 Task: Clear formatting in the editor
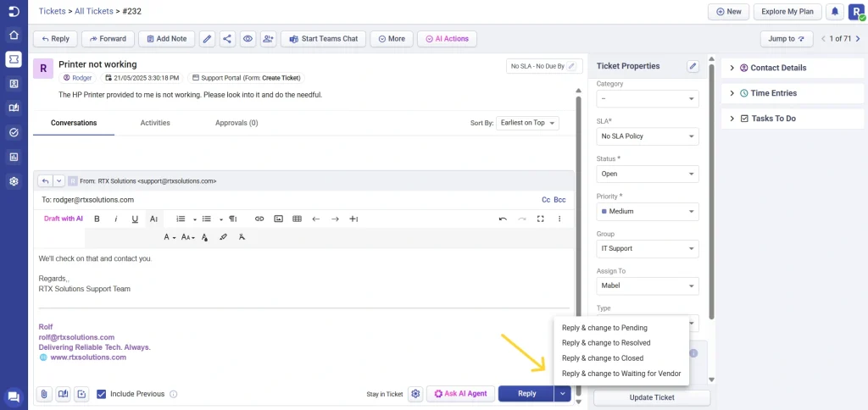pyautogui.click(x=242, y=237)
